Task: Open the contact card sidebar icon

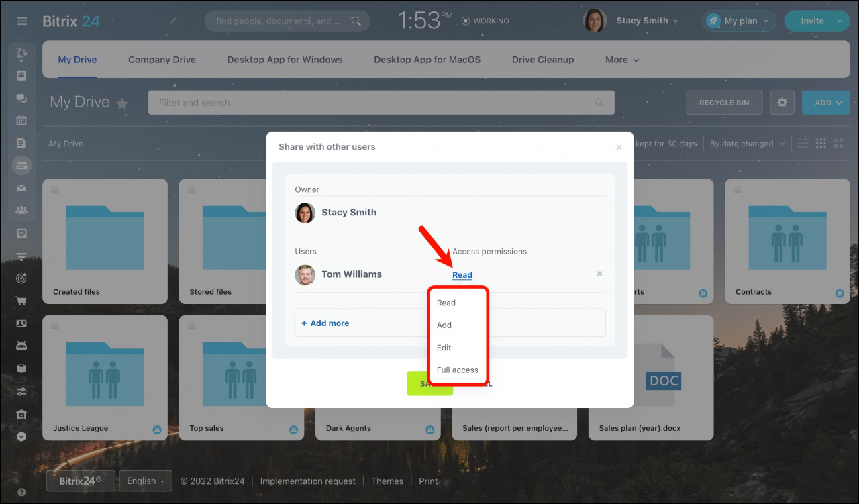Action: (x=21, y=323)
